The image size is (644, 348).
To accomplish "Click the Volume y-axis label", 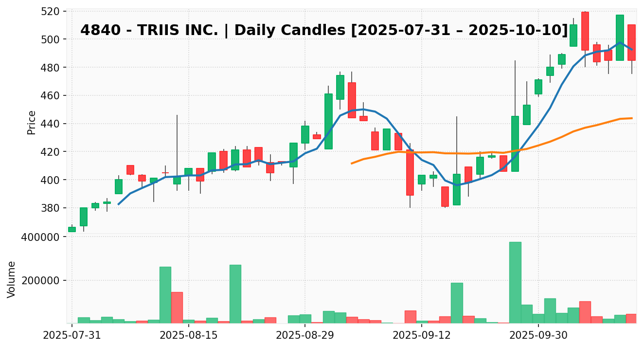I will (x=12, y=279).
